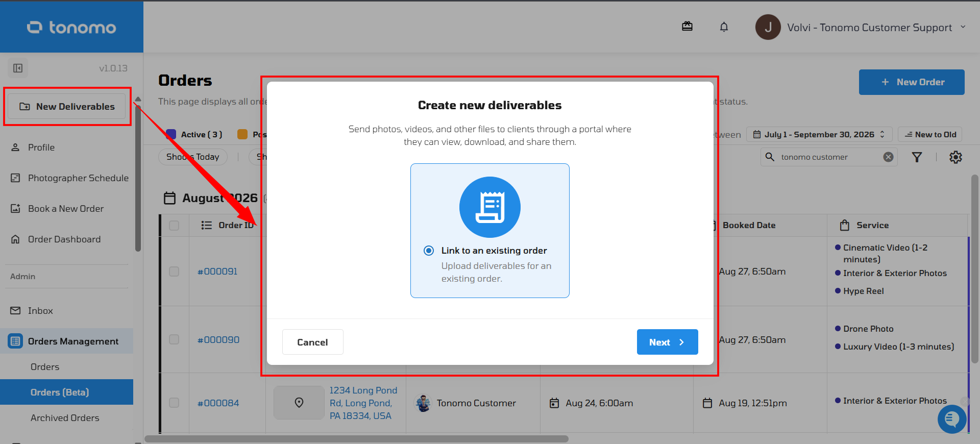Click the user avatar J
The height and width of the screenshot is (444, 980).
[768, 27]
